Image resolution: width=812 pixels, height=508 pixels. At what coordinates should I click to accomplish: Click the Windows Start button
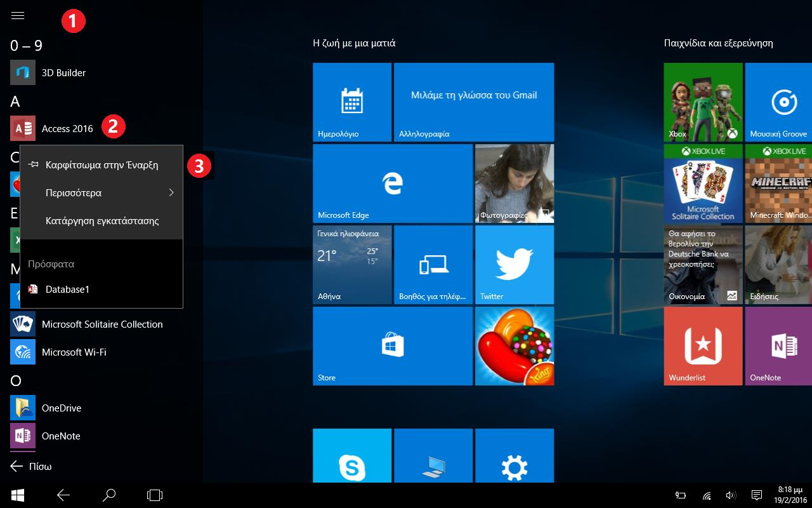click(18, 495)
